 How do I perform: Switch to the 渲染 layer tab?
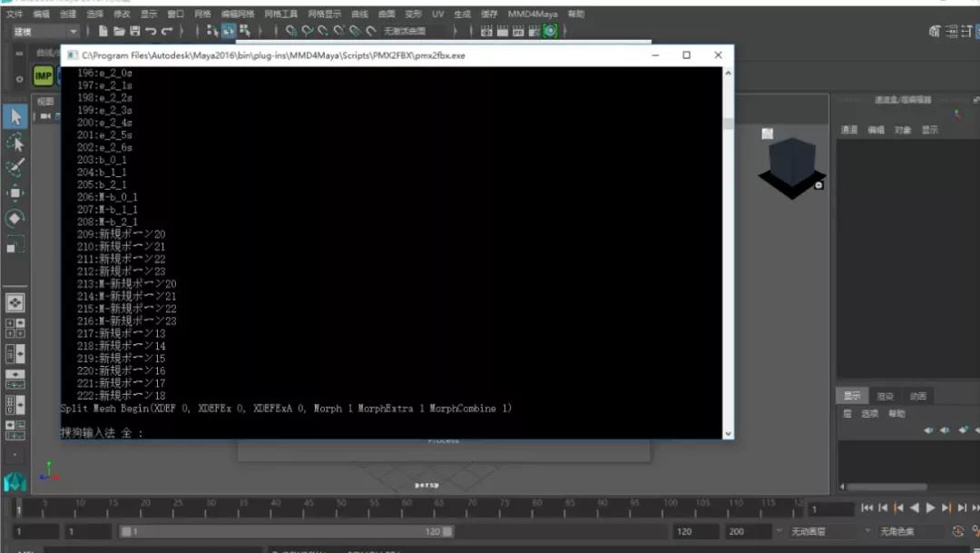click(885, 396)
